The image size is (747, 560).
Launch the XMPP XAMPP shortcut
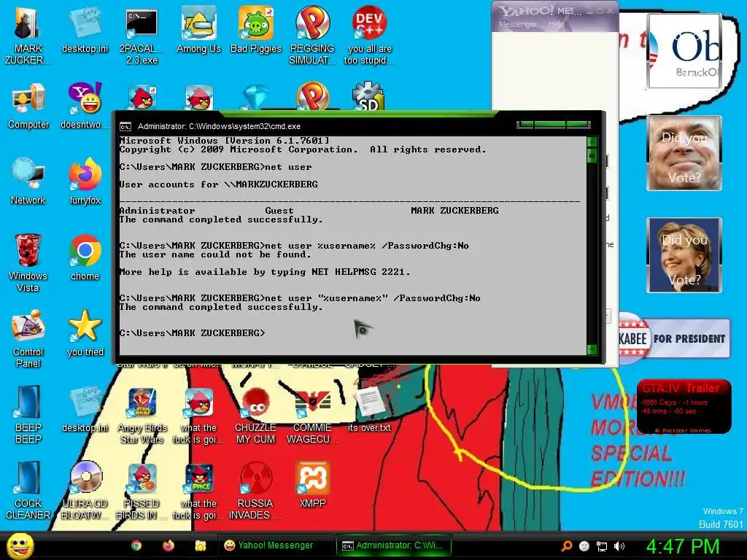coord(312,485)
